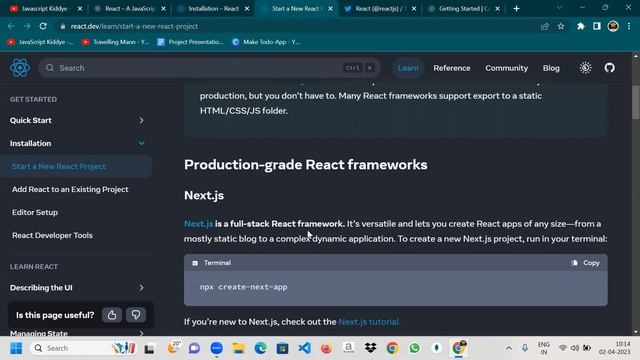Open Add React to an Existing Project

click(70, 189)
